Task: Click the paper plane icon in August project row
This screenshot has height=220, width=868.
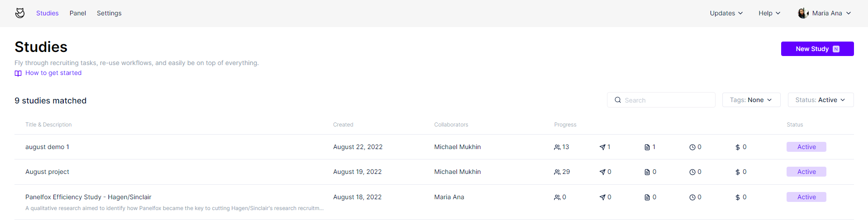Action: pyautogui.click(x=602, y=172)
